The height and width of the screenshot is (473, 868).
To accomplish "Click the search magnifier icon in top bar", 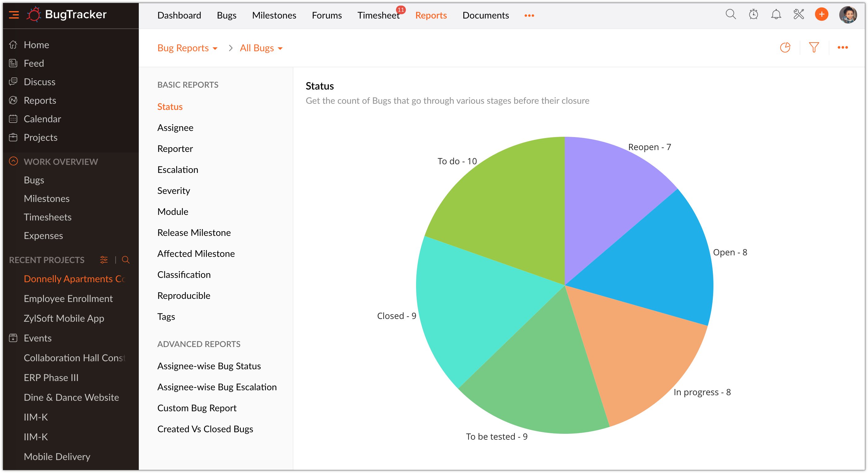I will point(730,15).
